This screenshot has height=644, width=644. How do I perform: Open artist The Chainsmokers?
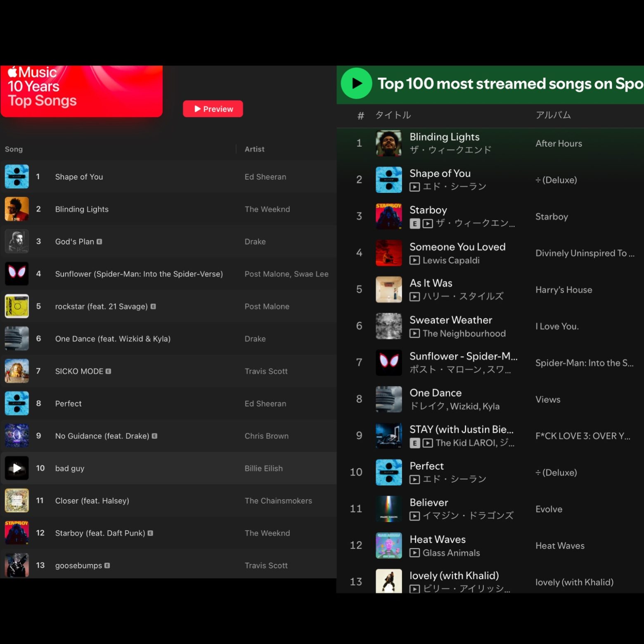(x=278, y=501)
